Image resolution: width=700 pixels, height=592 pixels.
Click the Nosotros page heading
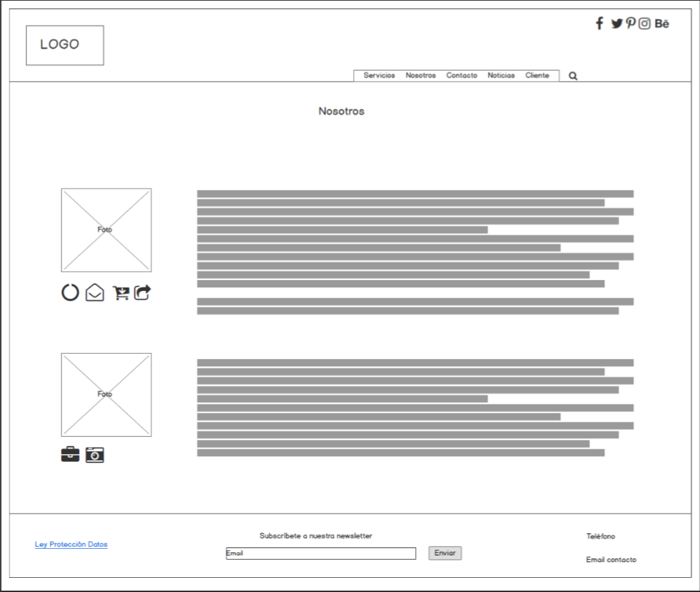coord(342,111)
